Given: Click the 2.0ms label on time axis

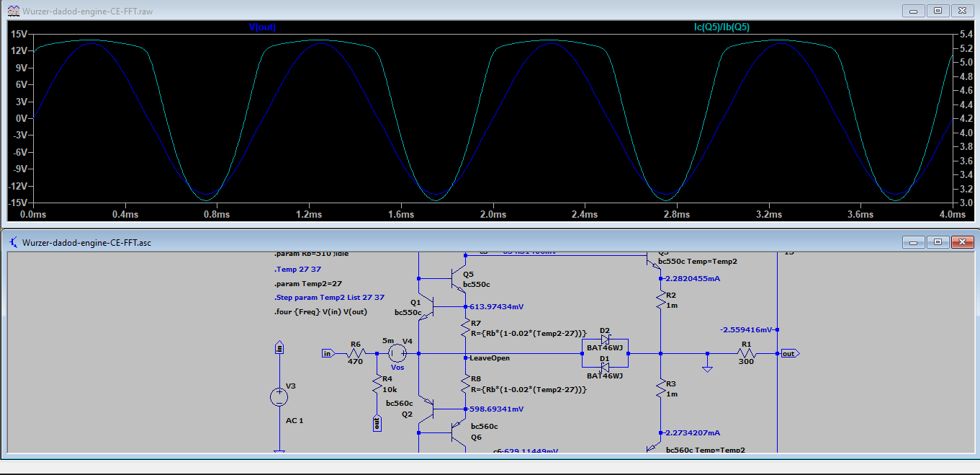Looking at the screenshot, I should pos(493,215).
